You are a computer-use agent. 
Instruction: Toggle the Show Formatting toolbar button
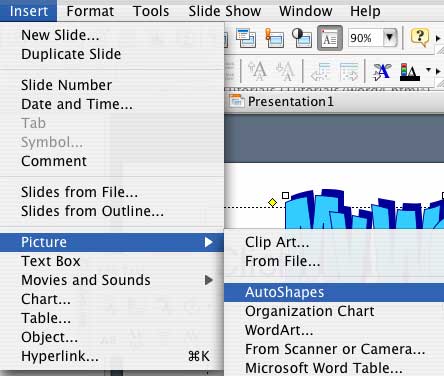pyautogui.click(x=330, y=38)
